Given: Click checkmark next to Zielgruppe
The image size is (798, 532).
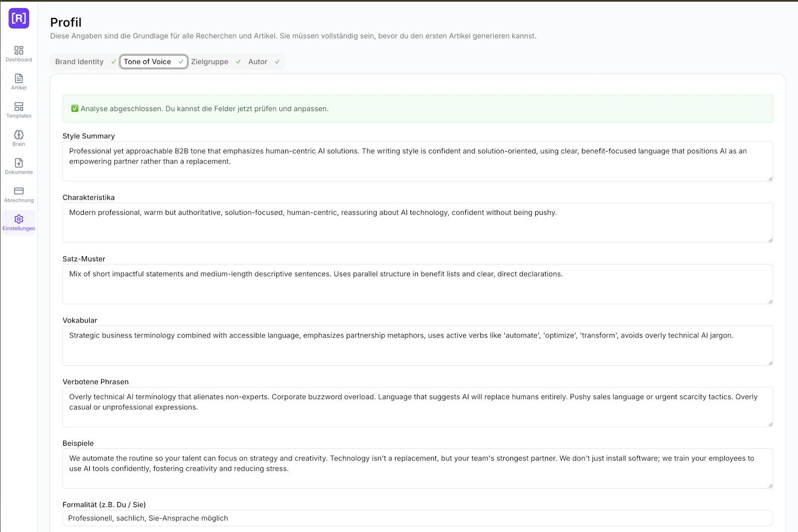Looking at the screenshot, I should 238,62.
